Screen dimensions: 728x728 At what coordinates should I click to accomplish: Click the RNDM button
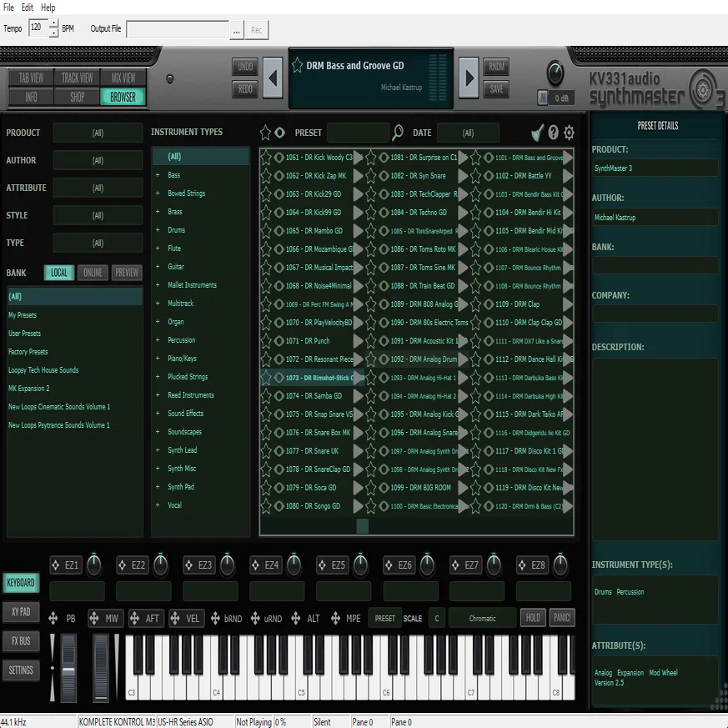(x=496, y=67)
